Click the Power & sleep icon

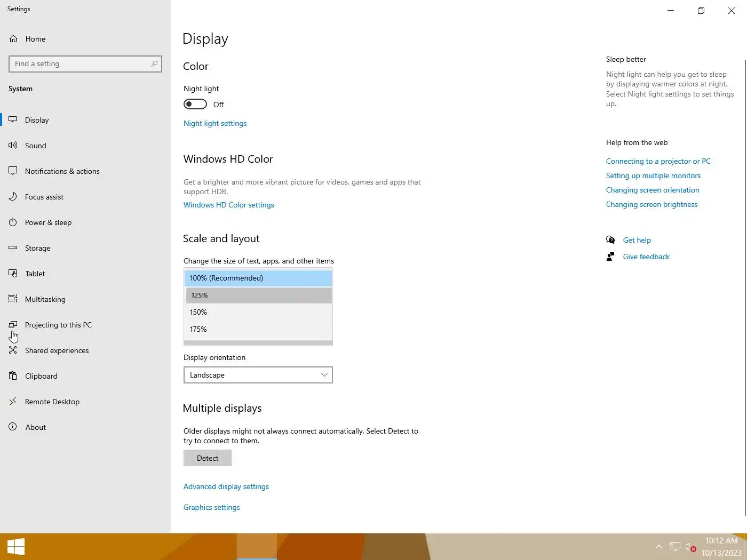tap(13, 222)
